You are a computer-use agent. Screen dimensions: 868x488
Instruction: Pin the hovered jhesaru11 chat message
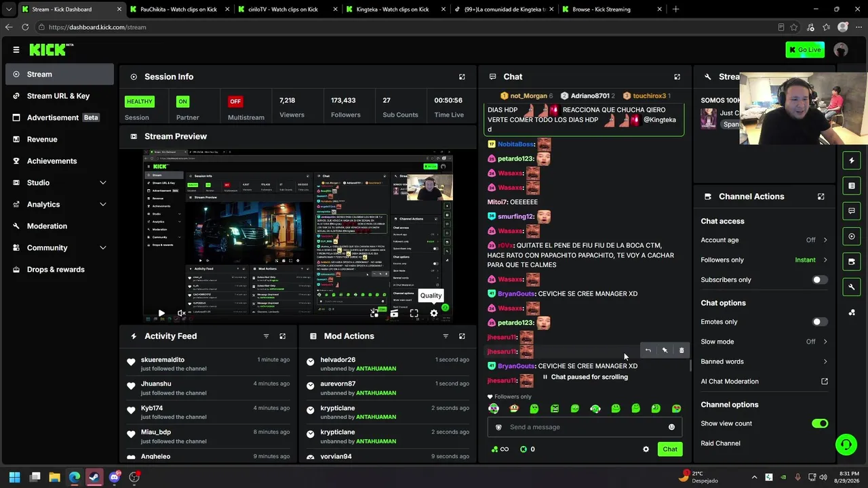coord(665,350)
